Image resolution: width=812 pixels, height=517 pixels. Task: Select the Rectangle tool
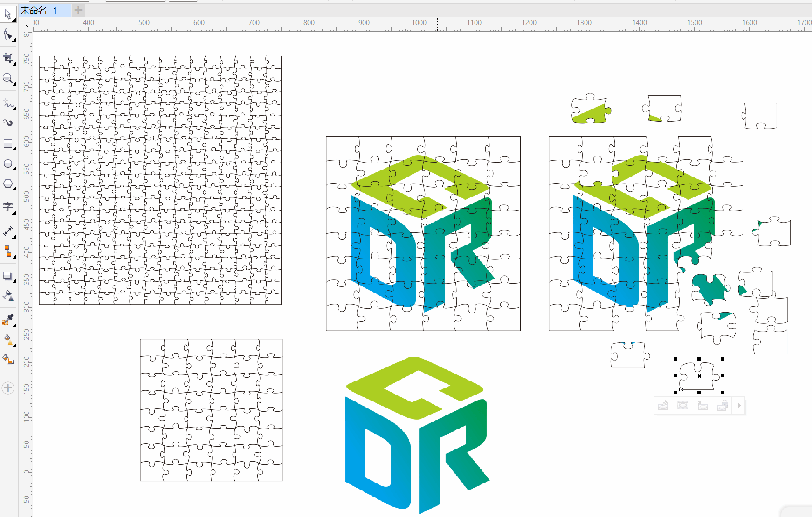[x=8, y=144]
